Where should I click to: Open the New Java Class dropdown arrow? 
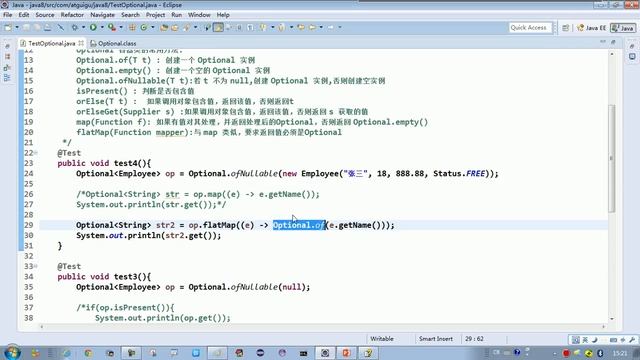point(153,27)
